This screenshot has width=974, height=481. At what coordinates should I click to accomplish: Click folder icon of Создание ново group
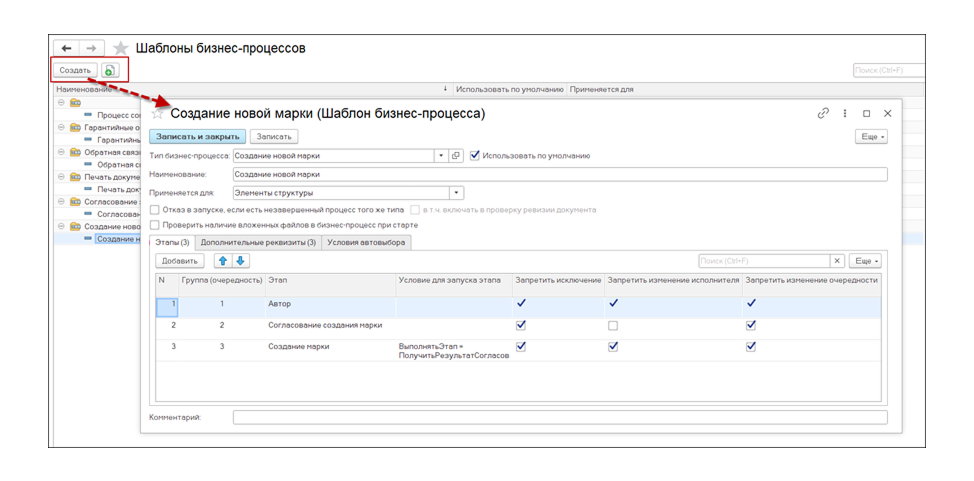75,226
